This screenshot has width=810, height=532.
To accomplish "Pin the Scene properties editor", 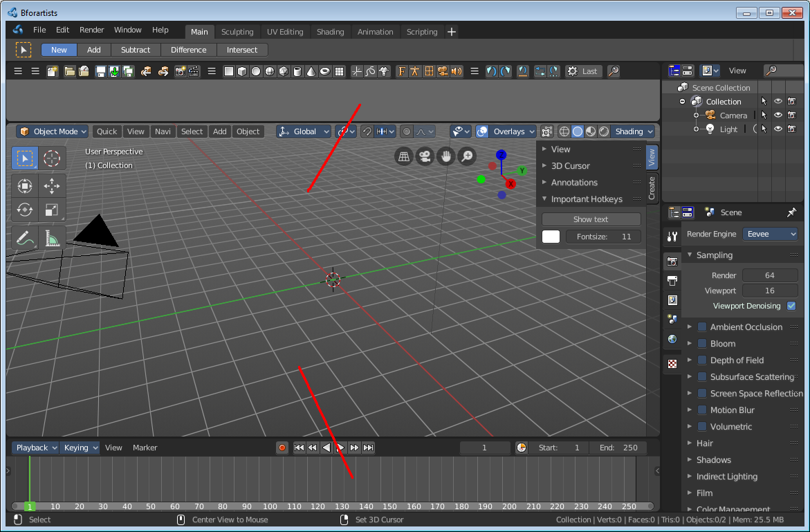I will click(x=791, y=212).
